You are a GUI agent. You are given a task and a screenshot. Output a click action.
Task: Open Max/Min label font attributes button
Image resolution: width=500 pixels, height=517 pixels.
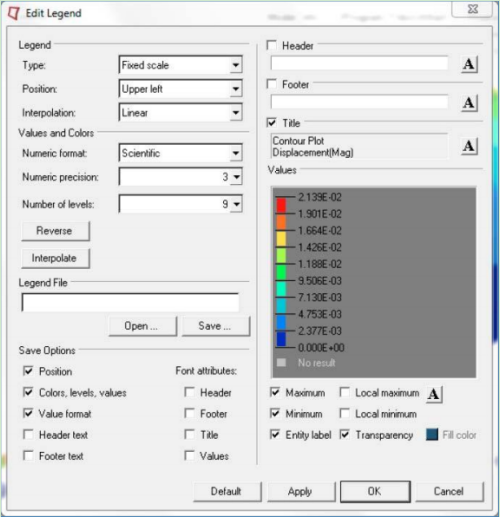[434, 394]
